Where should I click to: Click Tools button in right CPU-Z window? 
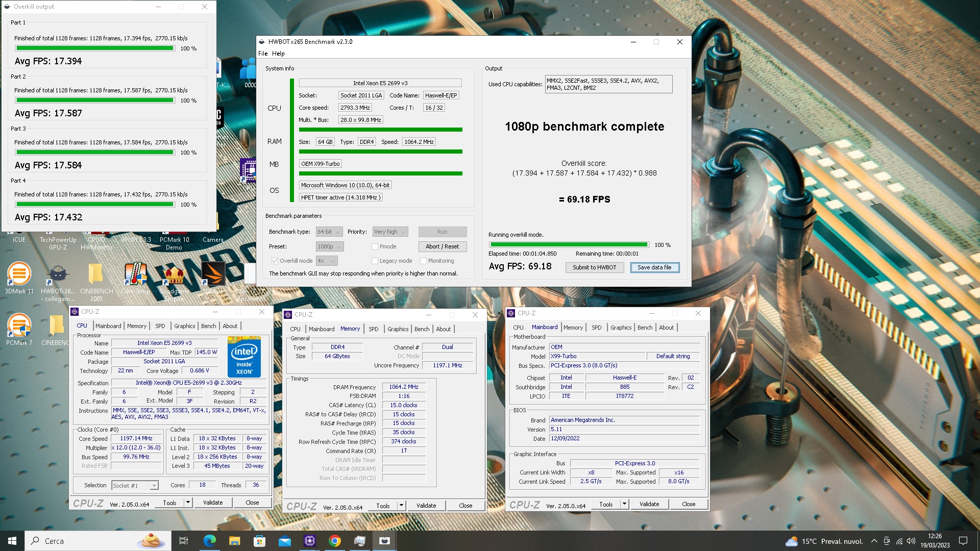click(606, 504)
